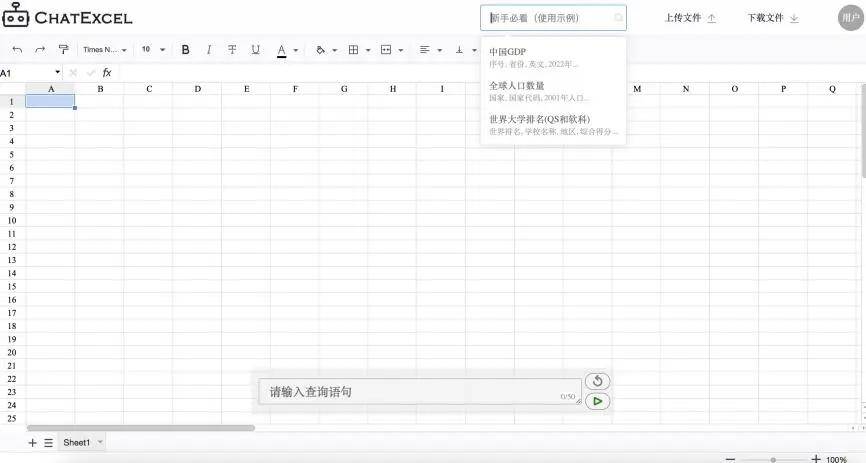The width and height of the screenshot is (866, 463).
Task: Click the user avatar icon
Action: point(851,18)
